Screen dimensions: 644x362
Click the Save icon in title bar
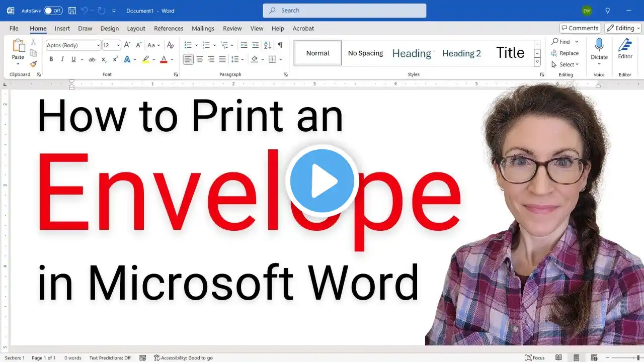coord(72,11)
